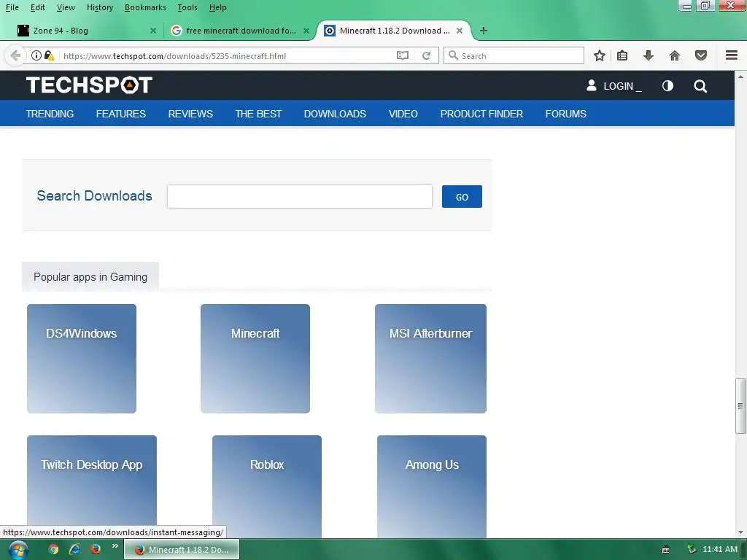Screen dimensions: 747x560
Task: Switch to free minecraft download tab
Action: (x=239, y=31)
